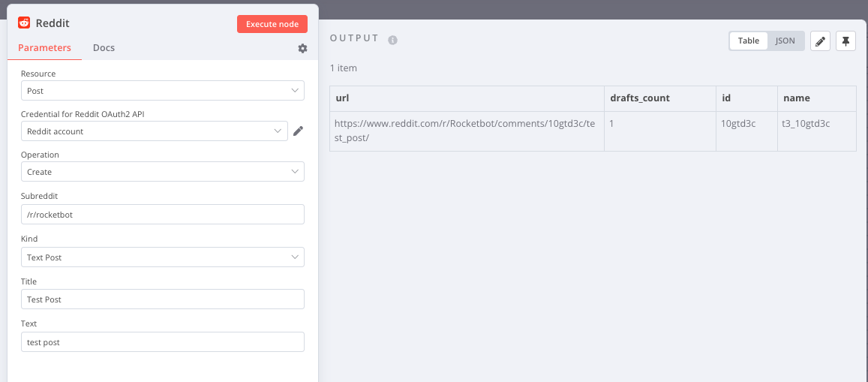Click the Subreddit input field

pos(162,215)
